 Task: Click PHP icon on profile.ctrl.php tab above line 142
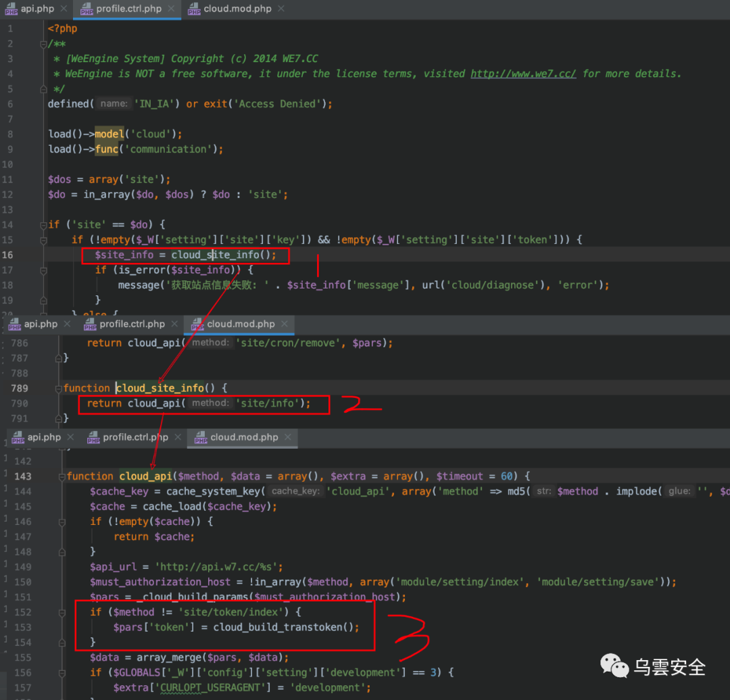[93, 438]
